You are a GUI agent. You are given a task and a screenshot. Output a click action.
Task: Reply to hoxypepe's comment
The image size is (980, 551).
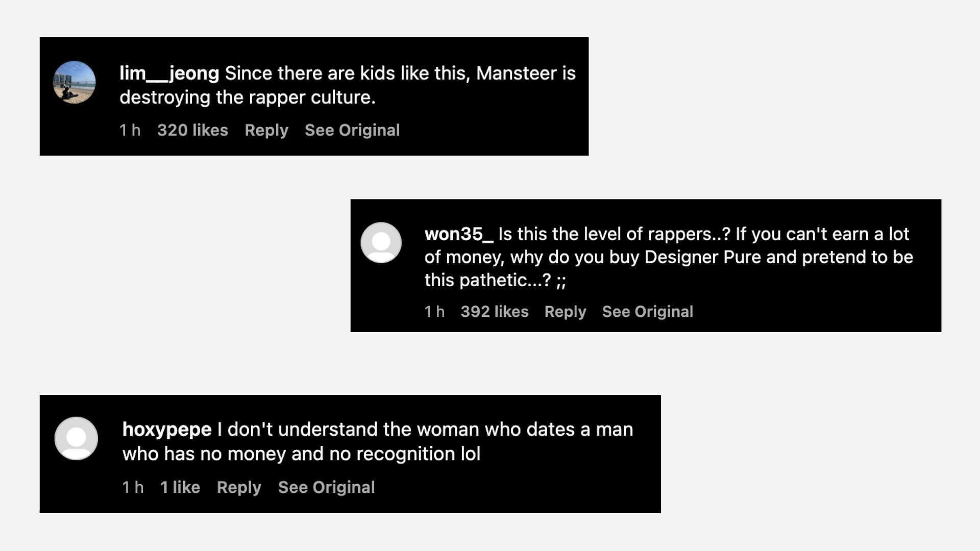(239, 487)
